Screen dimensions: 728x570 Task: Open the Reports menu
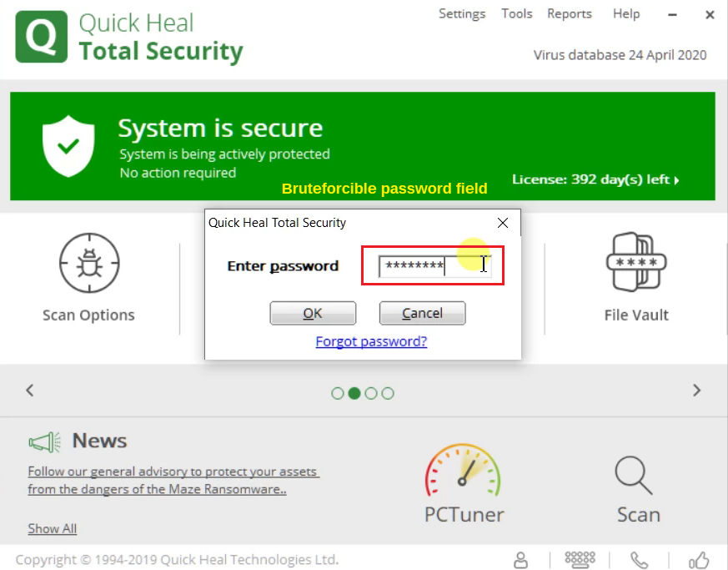pyautogui.click(x=570, y=14)
